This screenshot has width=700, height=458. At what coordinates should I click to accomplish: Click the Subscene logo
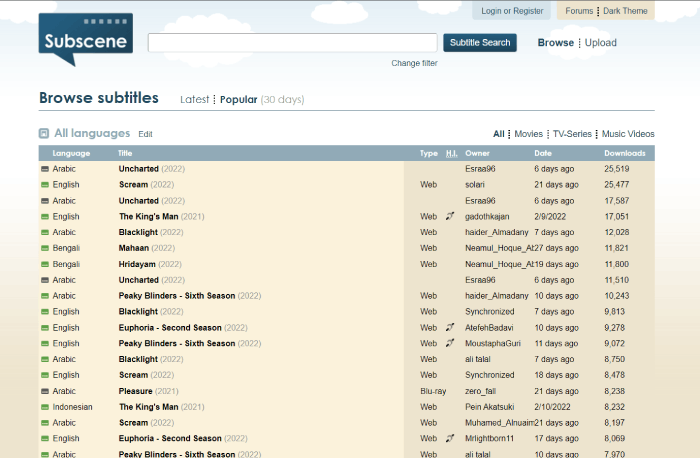click(86, 39)
